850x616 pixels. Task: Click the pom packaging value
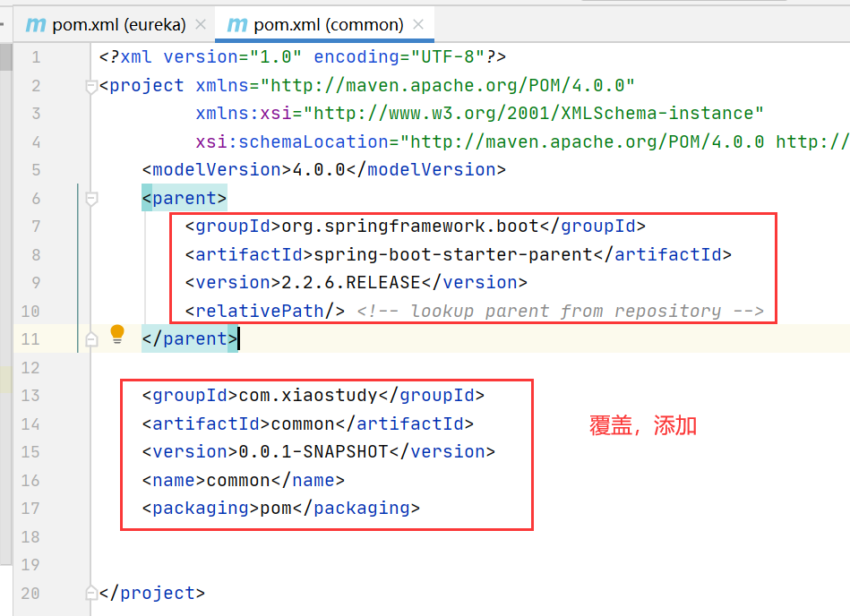(x=276, y=509)
